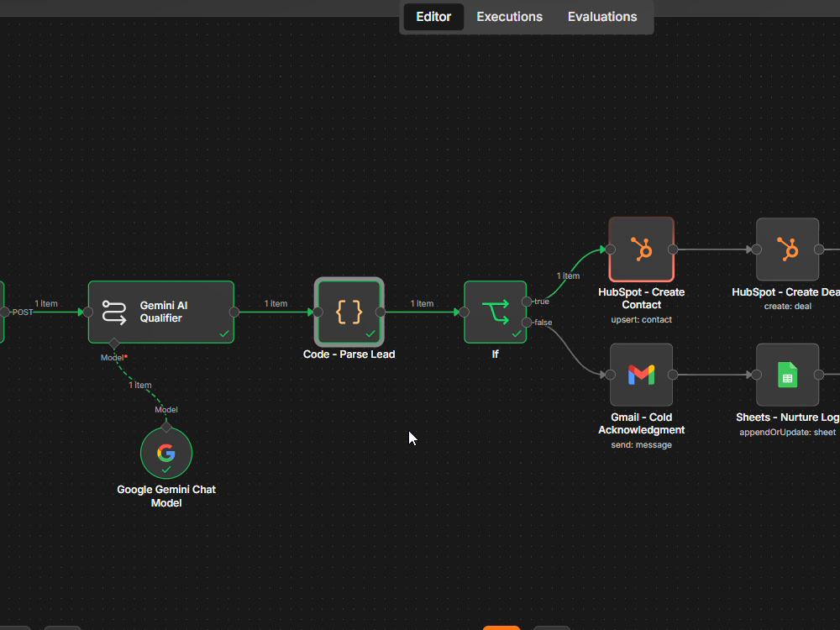The image size is (840, 630).
Task: Open the HubSpot - Create Contact node
Action: (x=641, y=249)
